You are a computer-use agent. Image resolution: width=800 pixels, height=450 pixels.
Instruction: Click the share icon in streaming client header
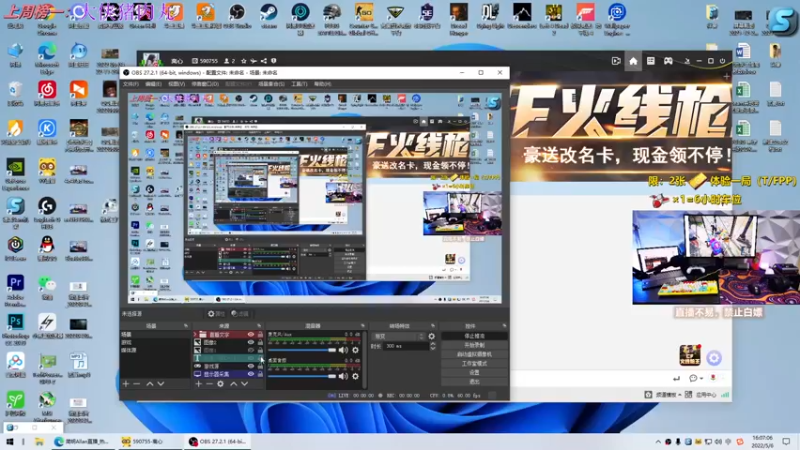pos(264,61)
